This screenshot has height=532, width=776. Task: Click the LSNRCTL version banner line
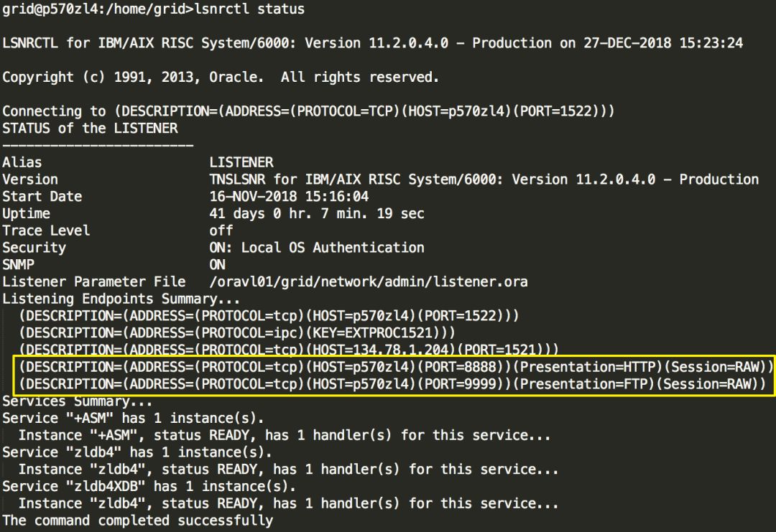(372, 43)
